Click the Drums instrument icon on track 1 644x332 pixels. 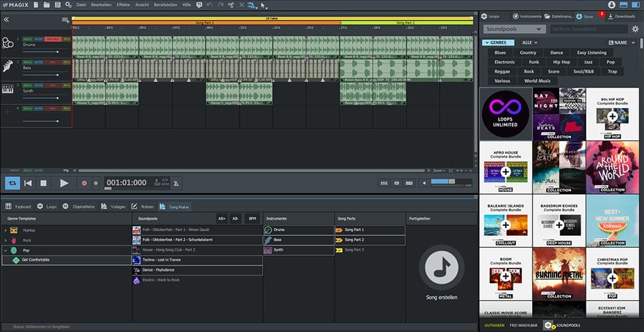coord(8,44)
